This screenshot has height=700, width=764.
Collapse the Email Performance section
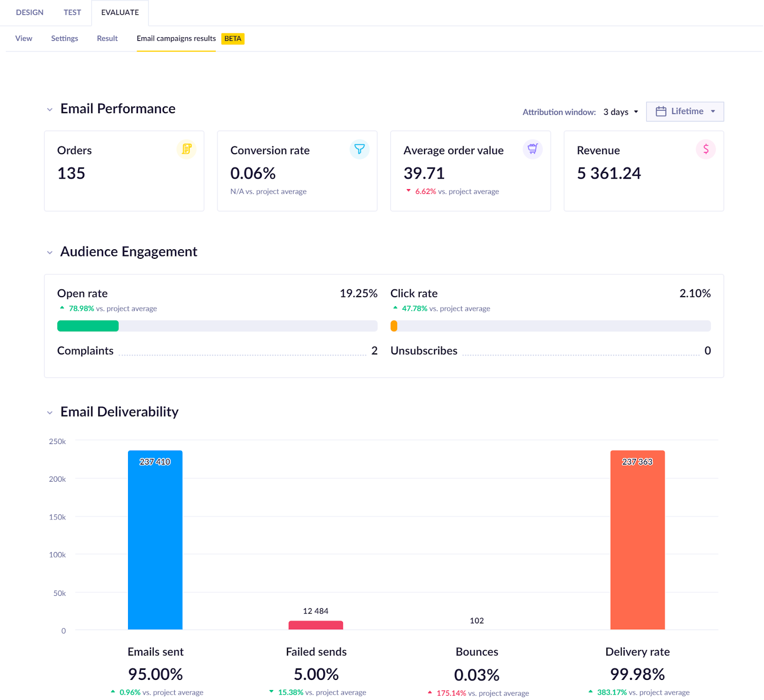pyautogui.click(x=50, y=109)
